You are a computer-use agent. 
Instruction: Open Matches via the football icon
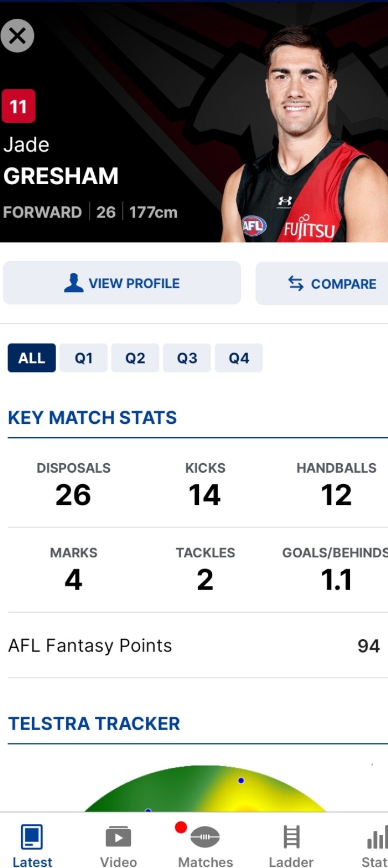pyautogui.click(x=205, y=837)
